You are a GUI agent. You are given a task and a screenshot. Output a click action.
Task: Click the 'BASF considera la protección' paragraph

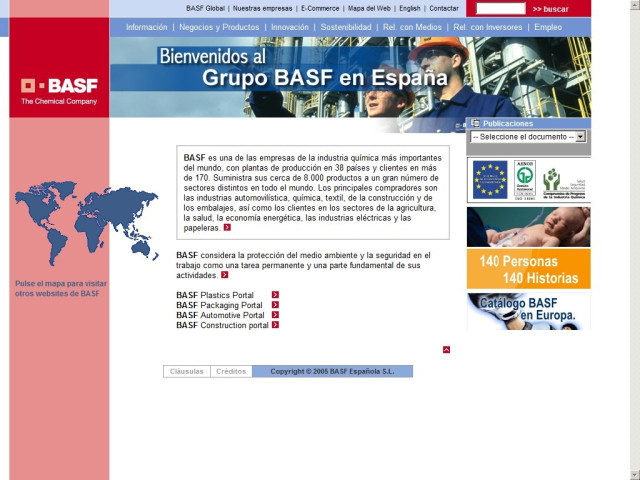(303, 265)
